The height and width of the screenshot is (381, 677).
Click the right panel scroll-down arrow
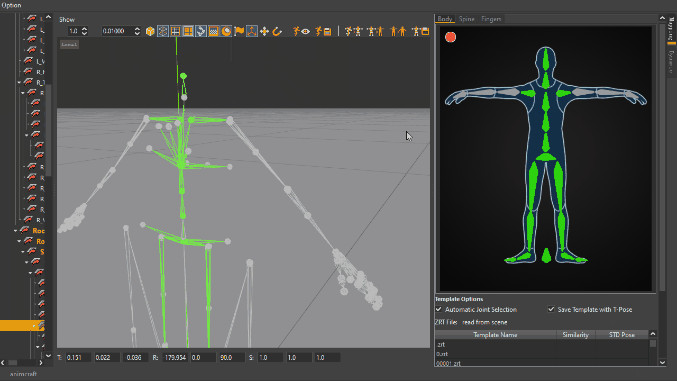(662, 362)
